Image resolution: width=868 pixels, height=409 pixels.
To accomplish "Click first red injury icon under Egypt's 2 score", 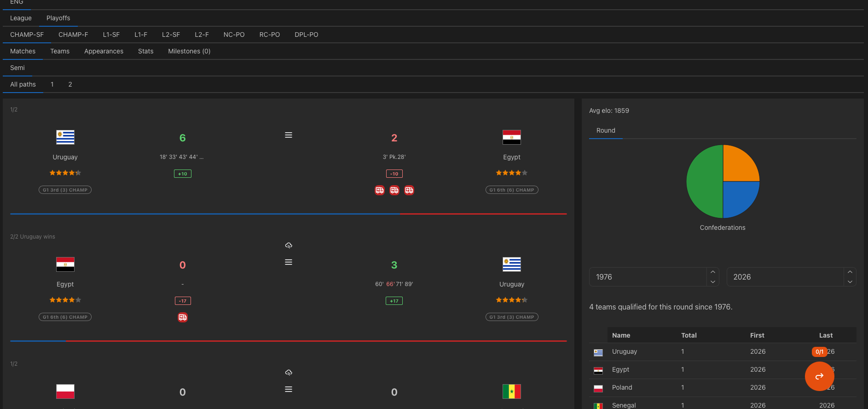I will click(x=380, y=190).
